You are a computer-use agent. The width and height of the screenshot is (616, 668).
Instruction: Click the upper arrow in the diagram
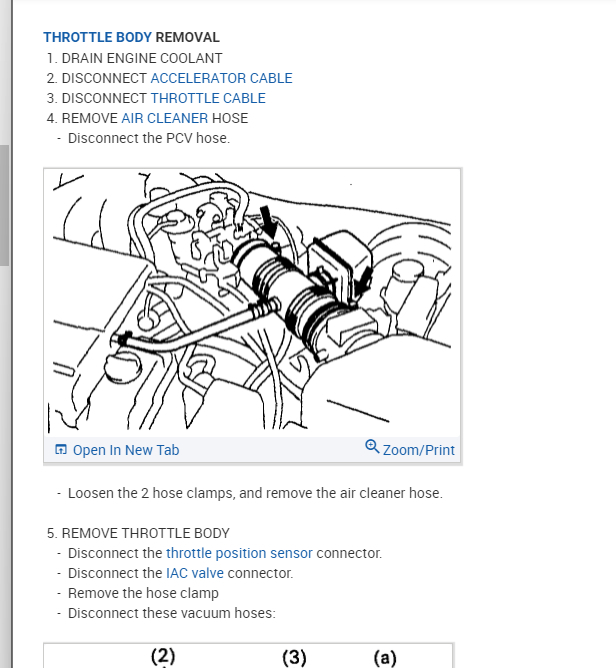[x=269, y=222]
